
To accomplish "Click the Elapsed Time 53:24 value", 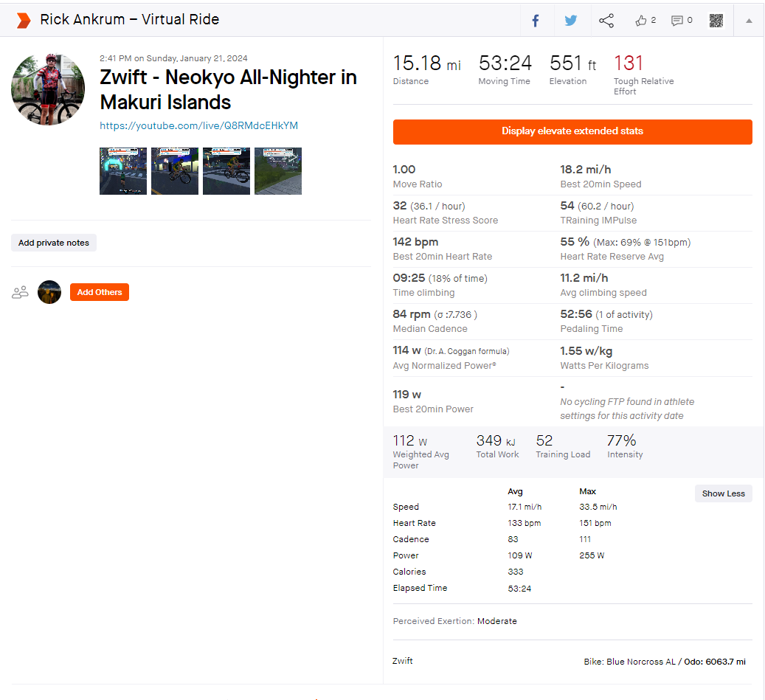I will (x=519, y=589).
